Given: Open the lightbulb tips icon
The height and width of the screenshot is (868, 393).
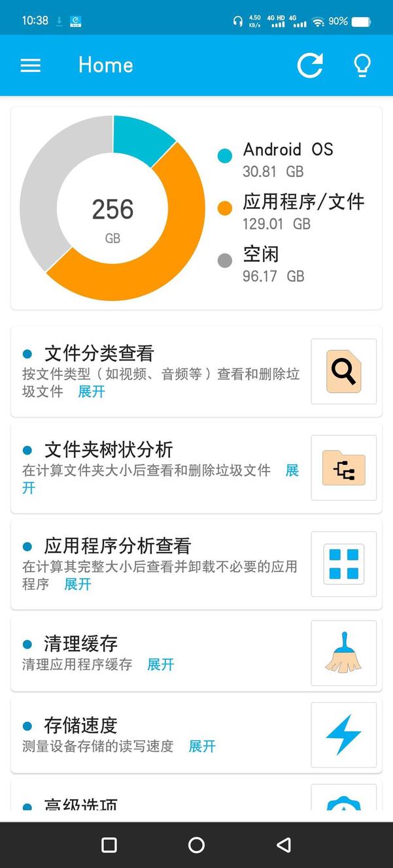Looking at the screenshot, I should click(362, 65).
